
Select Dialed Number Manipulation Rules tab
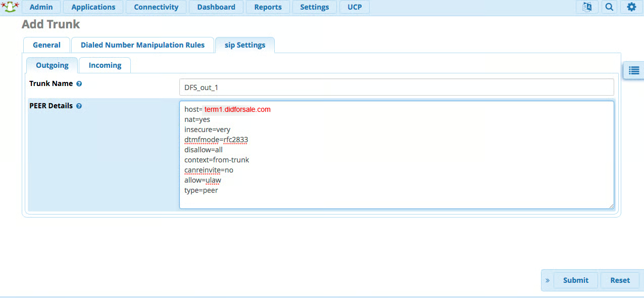pyautogui.click(x=142, y=45)
